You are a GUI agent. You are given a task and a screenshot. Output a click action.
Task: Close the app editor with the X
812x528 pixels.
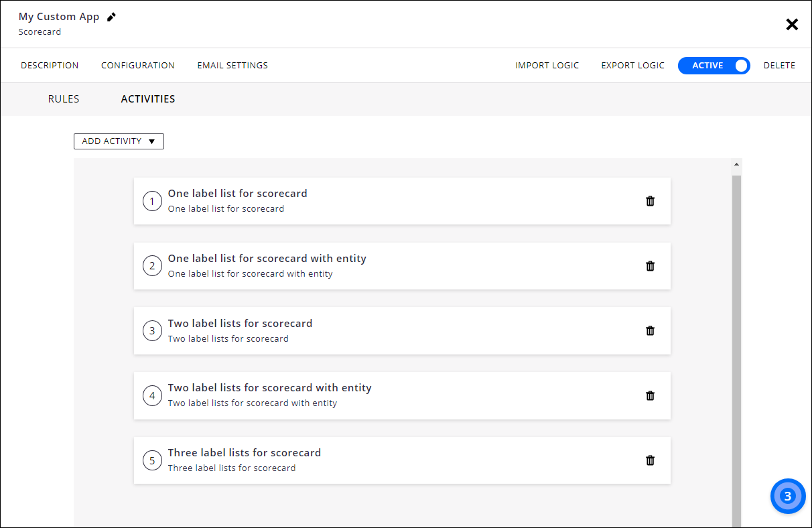click(792, 24)
